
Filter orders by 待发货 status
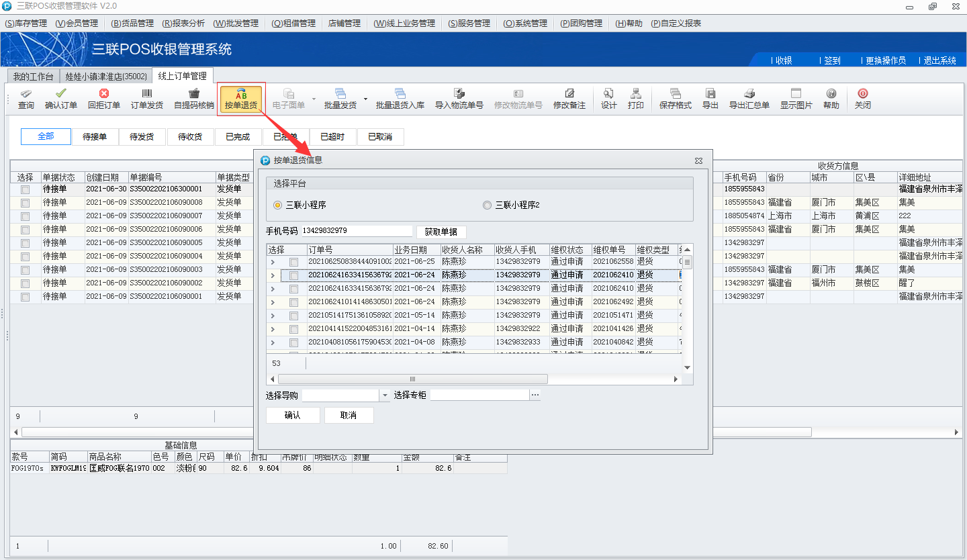(142, 137)
